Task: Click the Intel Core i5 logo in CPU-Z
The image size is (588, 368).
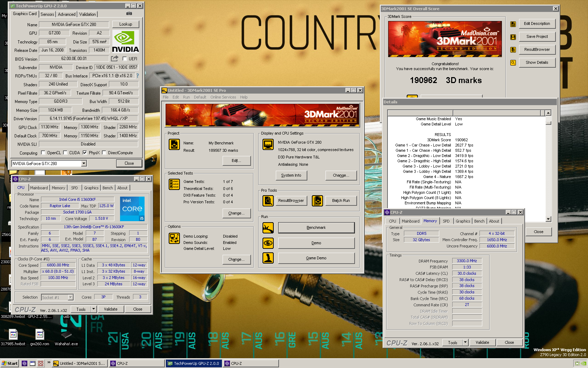Action: [x=132, y=209]
